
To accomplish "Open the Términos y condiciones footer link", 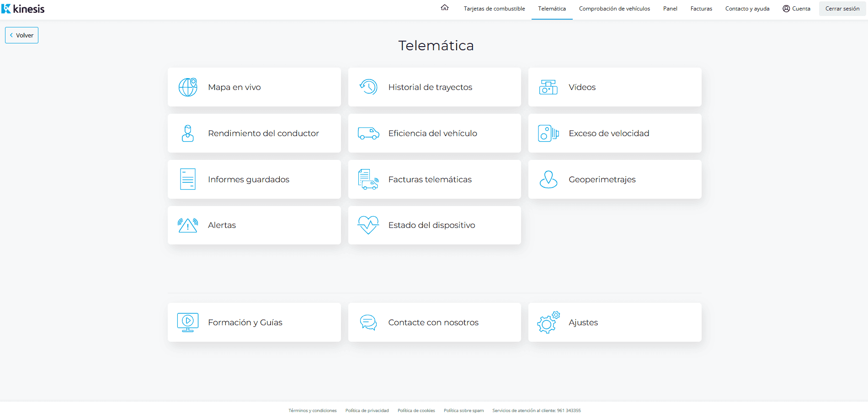I will tap(312, 411).
